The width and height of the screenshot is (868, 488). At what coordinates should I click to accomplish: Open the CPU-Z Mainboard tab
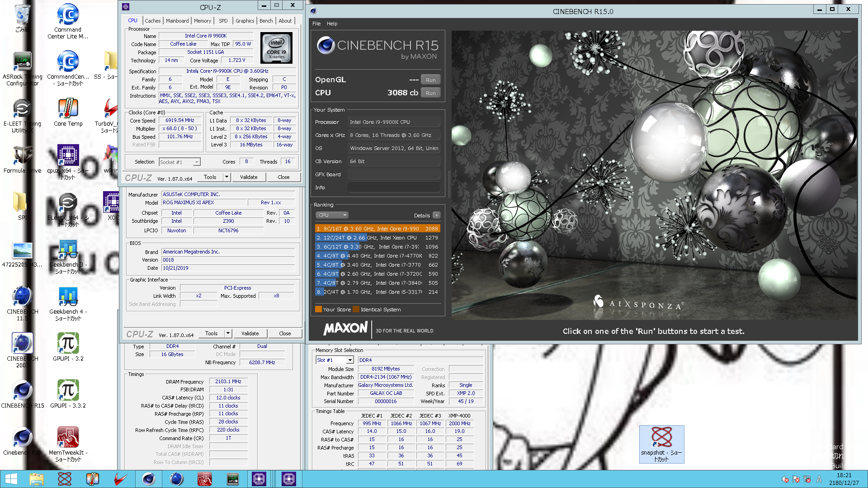click(x=177, y=21)
